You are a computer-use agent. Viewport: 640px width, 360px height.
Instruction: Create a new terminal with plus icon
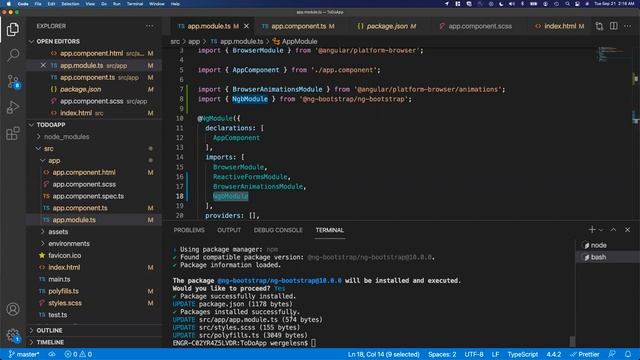591,230
